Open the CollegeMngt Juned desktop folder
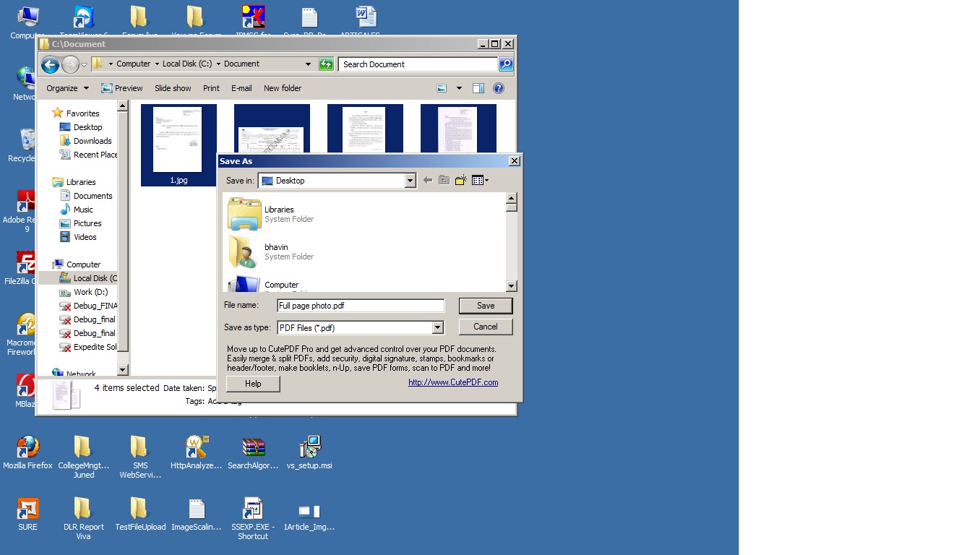980x555 pixels. 83,457
